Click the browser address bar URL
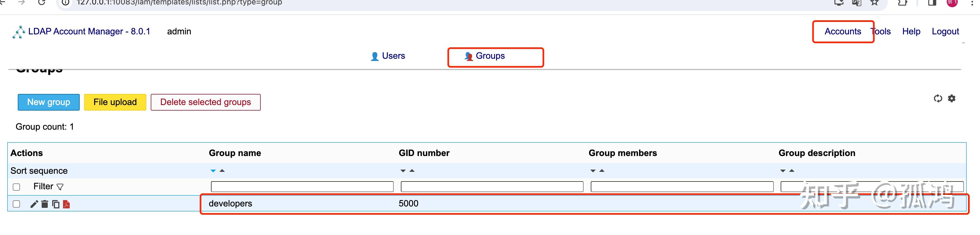980x235 pixels. (179, 3)
